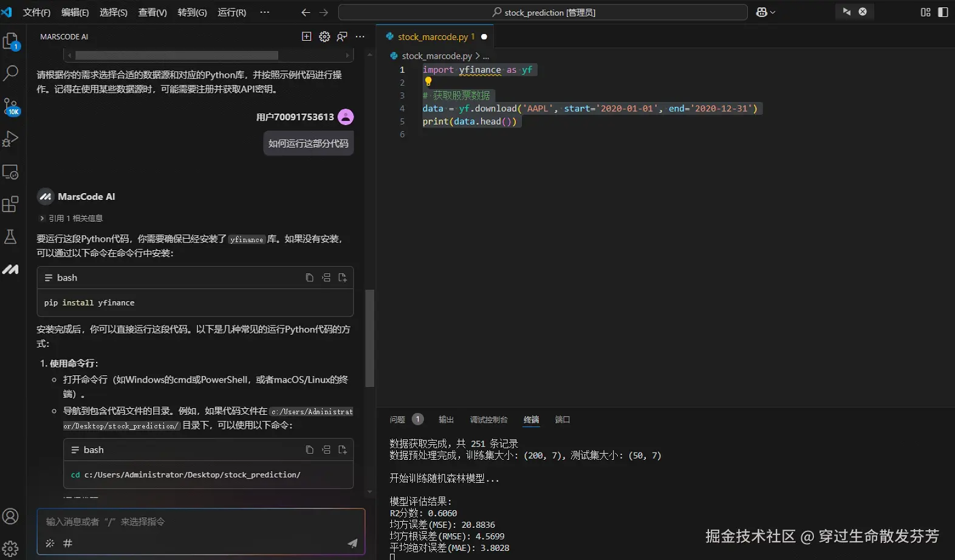Expand the 引用 1 相关信息 references section
This screenshot has height=560, width=955.
tap(71, 218)
